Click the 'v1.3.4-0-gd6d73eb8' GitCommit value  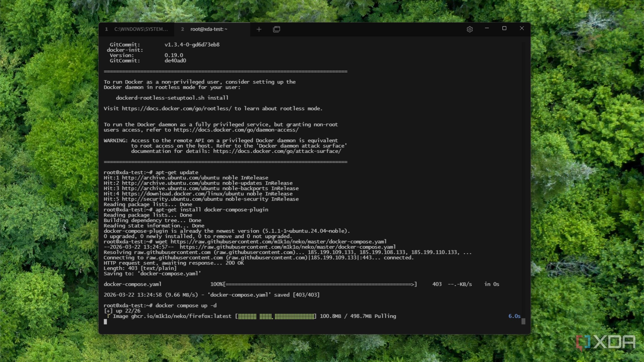coord(192,45)
